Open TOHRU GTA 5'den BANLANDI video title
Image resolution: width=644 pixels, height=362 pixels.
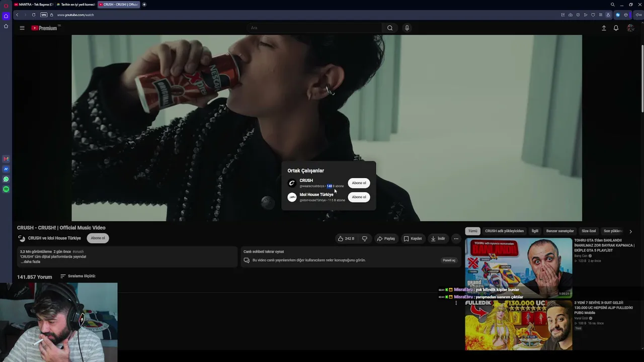point(604,245)
